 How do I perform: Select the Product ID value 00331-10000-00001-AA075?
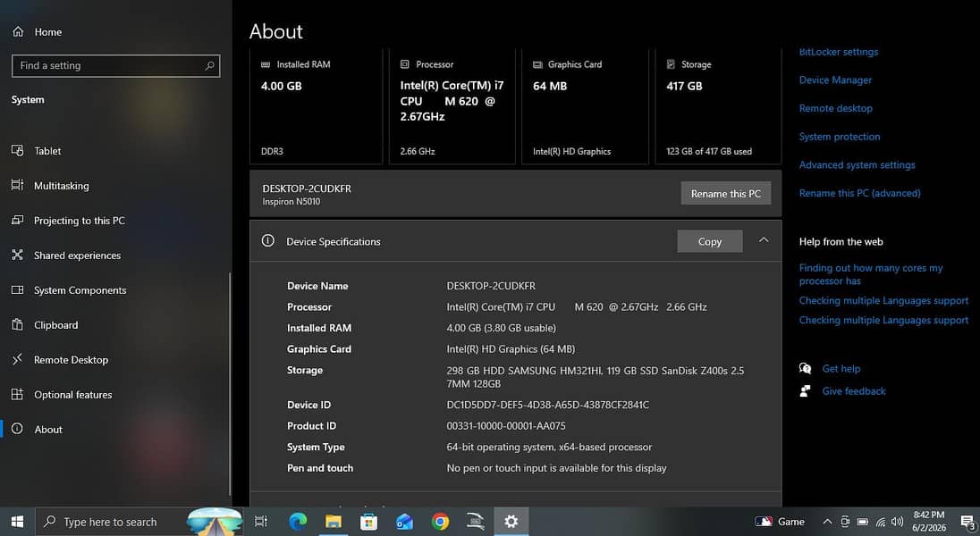(x=505, y=426)
